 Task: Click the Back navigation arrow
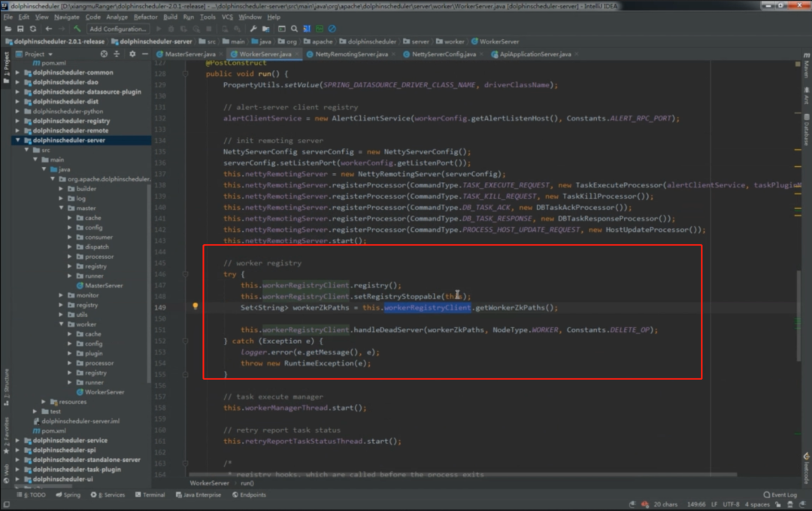[49, 29]
